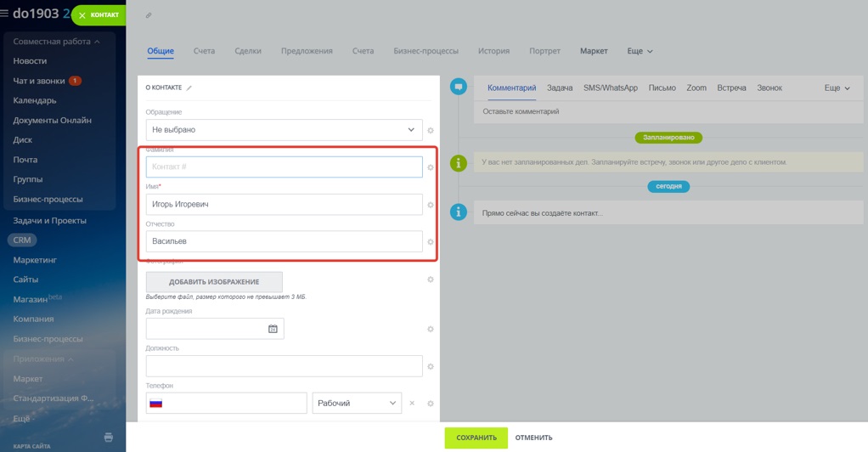This screenshot has height=452, width=868.
Task: Remove the phone entry with the X icon
Action: point(412,404)
